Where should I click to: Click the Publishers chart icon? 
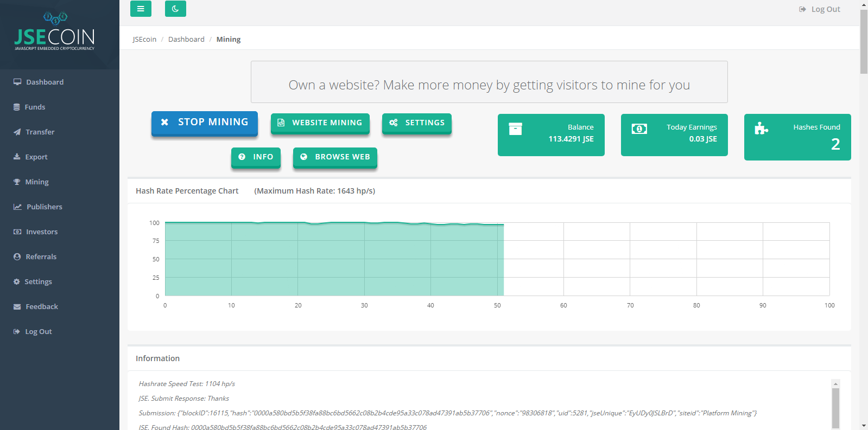click(x=17, y=207)
